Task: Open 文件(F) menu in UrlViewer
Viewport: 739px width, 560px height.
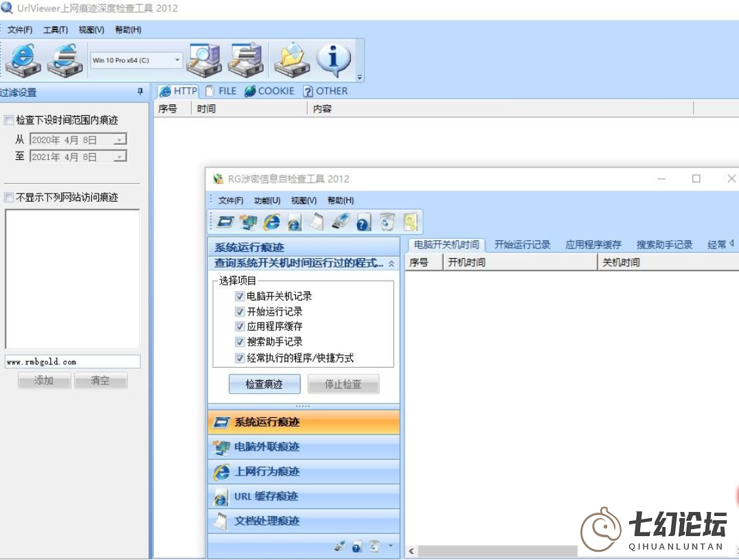Action: 20,30
